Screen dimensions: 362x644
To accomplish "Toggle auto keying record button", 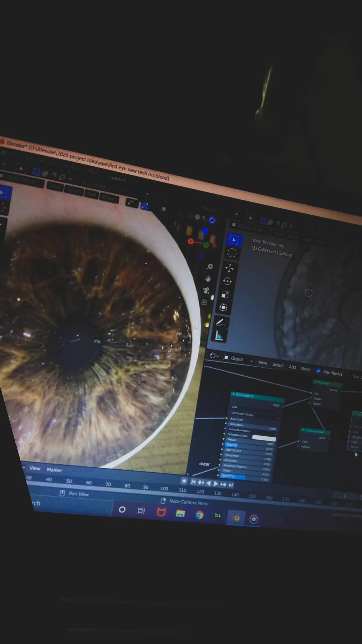I will click(x=184, y=481).
